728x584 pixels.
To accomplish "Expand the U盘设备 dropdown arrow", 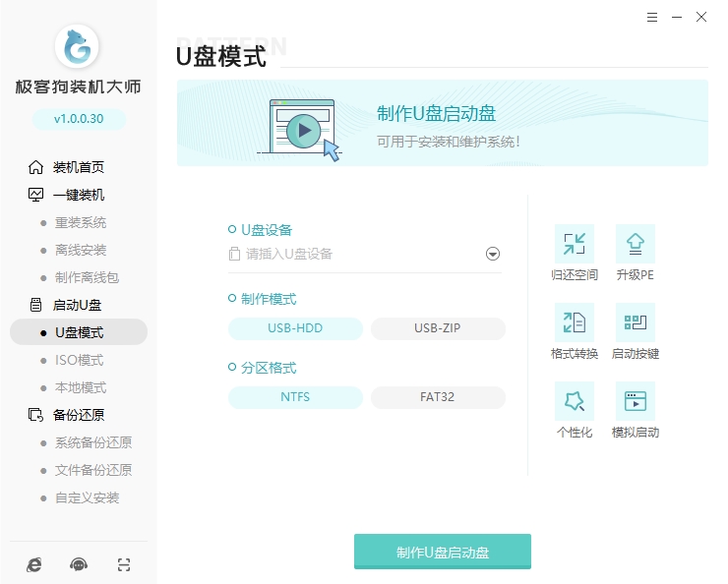I will tap(493, 254).
